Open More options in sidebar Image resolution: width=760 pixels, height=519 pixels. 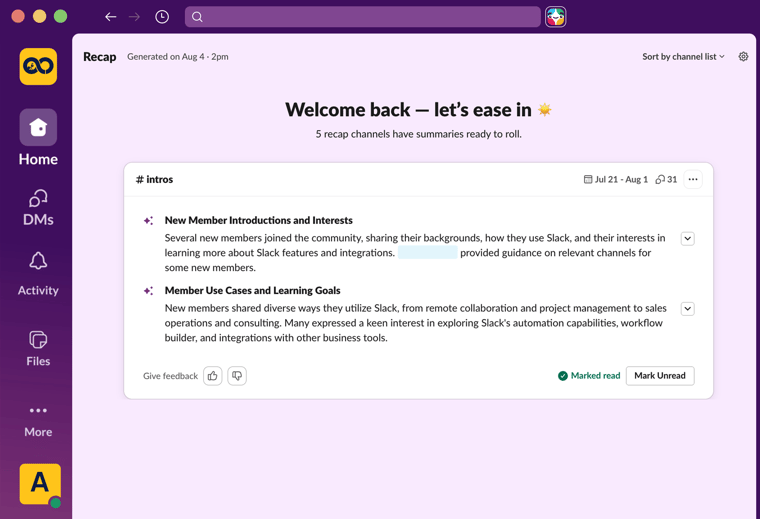click(38, 420)
